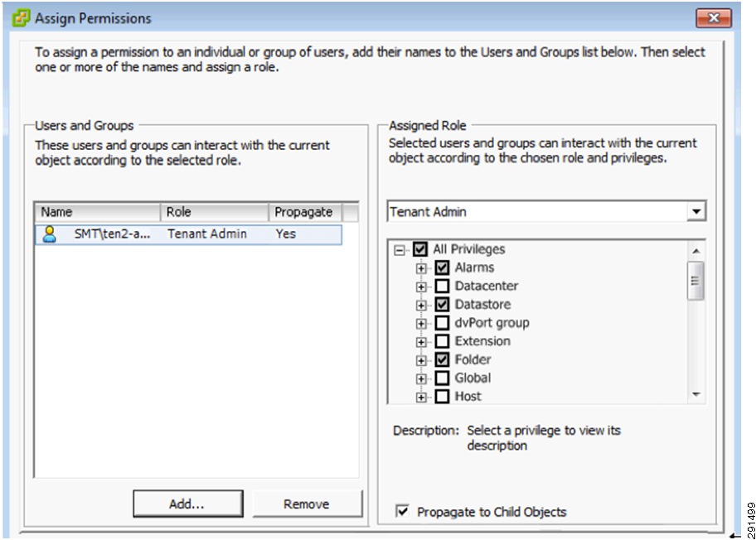Viewport: 756px width, 540px height.
Task: Check the Extension privilege checkbox
Action: [x=442, y=341]
